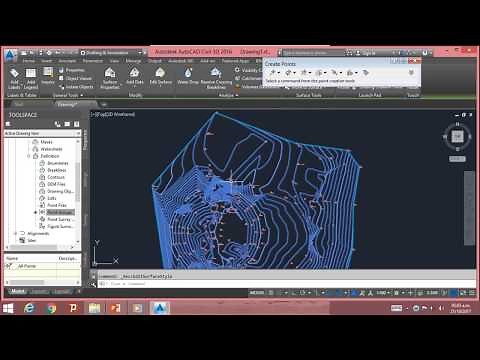Open the Active Drawing View dropdown
Viewport: 480px width, 360px height.
click(42, 133)
